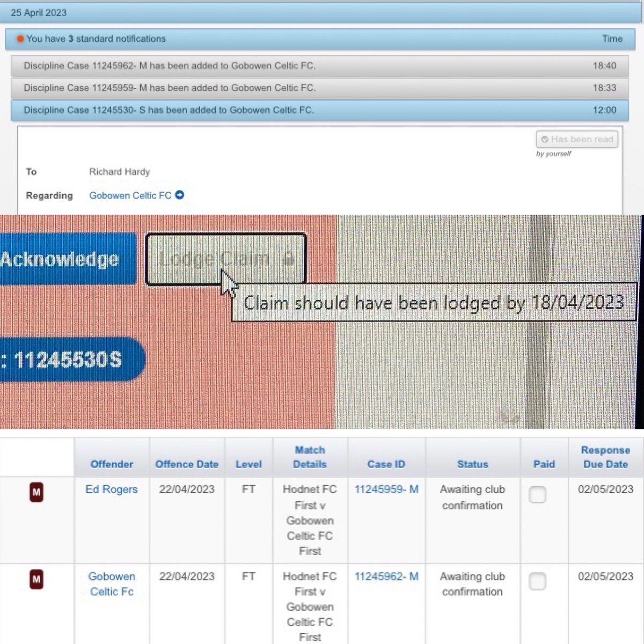This screenshot has width=644, height=644.
Task: Open case ID 11245959- M link
Action: pos(386,489)
